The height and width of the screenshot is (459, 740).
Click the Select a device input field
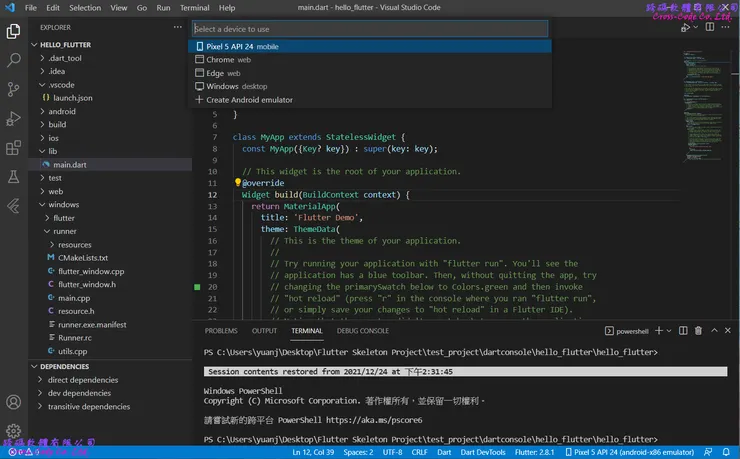(370, 29)
